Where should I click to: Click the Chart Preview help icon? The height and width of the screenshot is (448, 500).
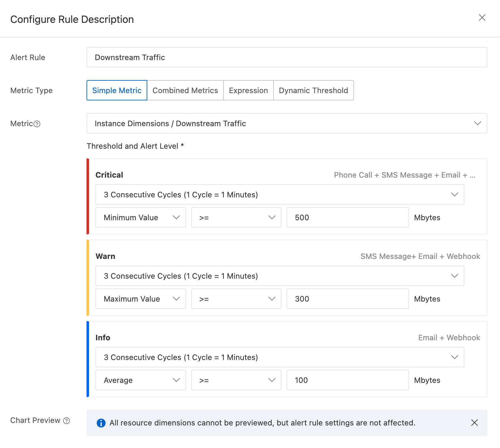click(x=66, y=421)
